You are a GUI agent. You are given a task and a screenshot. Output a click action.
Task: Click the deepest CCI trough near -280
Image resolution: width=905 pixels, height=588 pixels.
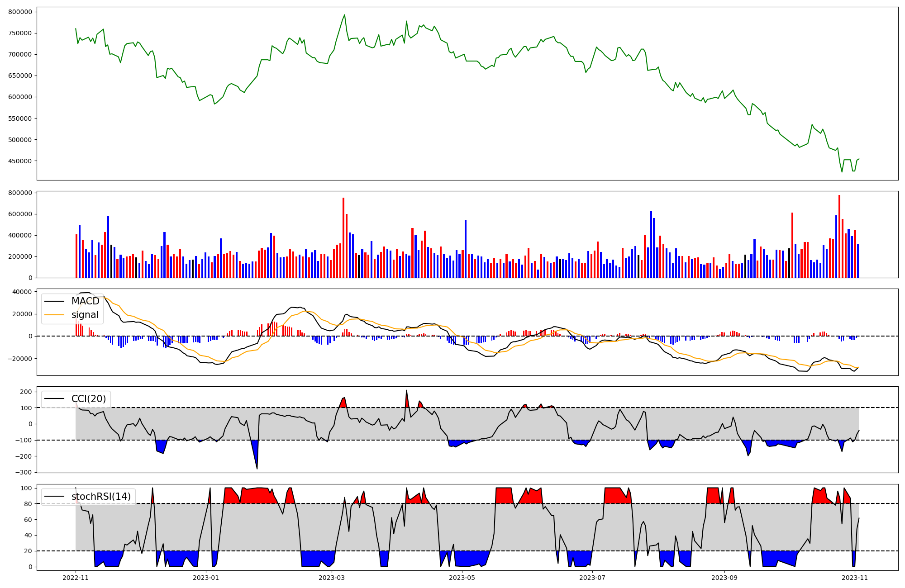[257, 468]
